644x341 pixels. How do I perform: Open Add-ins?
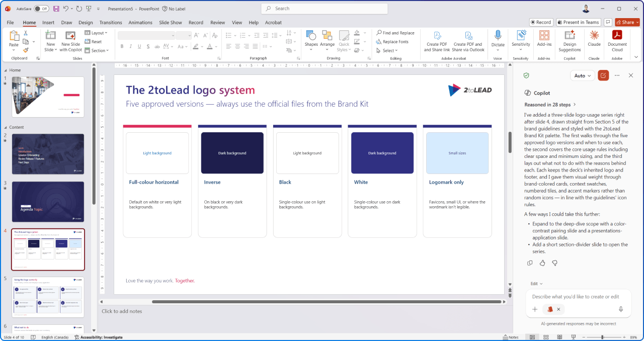[544, 39]
